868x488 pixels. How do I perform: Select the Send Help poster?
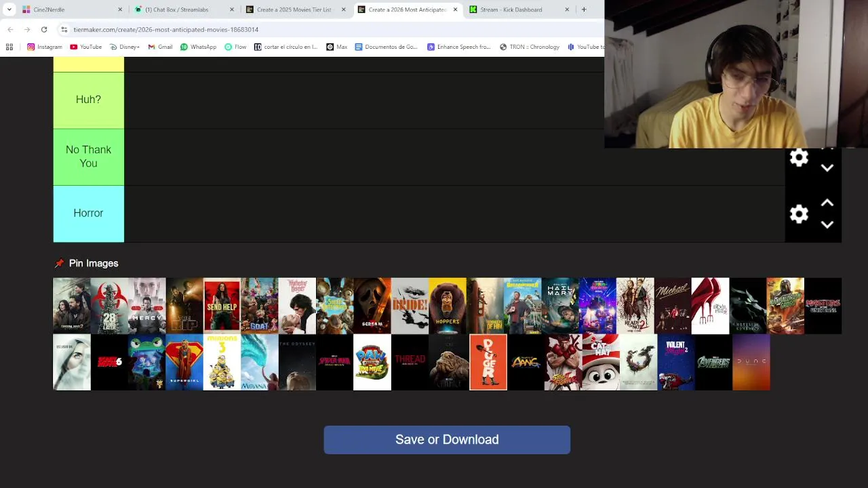click(222, 306)
